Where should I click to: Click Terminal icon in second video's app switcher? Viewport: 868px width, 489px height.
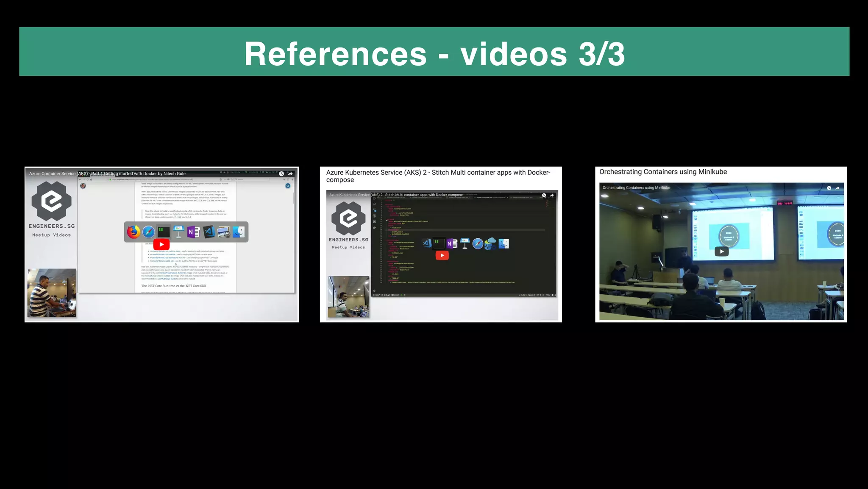coord(439,243)
